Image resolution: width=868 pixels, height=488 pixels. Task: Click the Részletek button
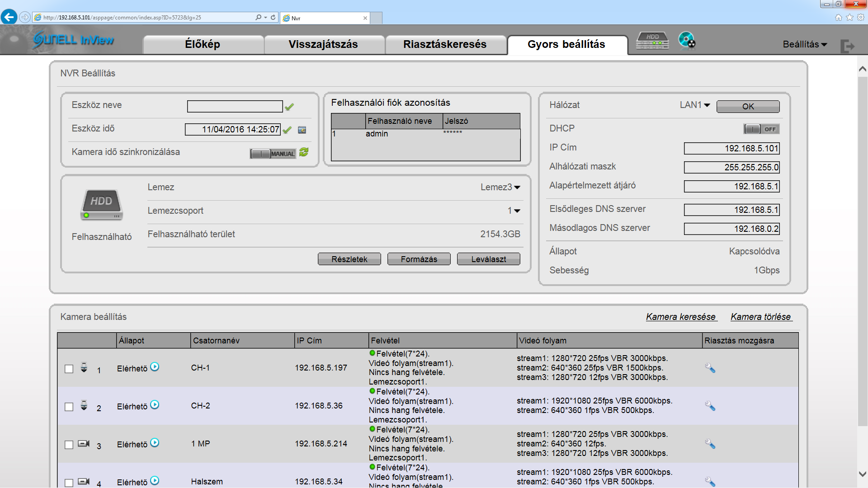pyautogui.click(x=349, y=259)
